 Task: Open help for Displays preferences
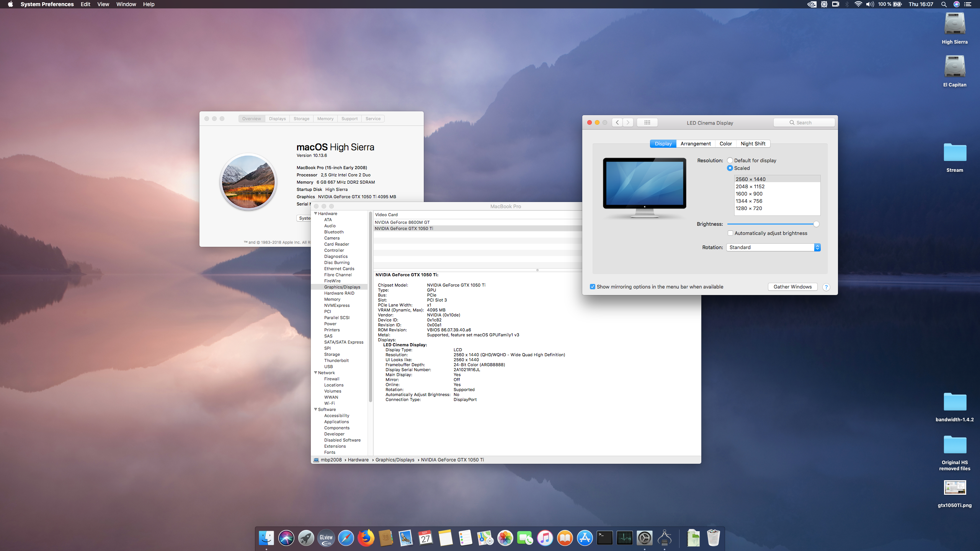coord(826,287)
